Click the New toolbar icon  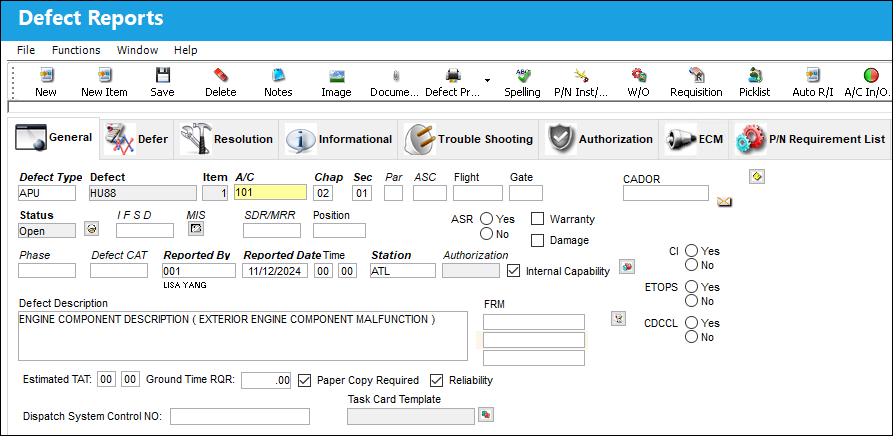46,75
